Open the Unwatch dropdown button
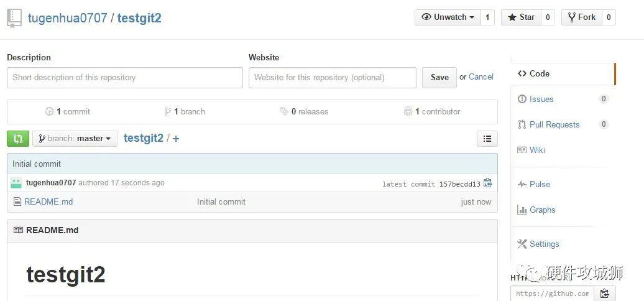 tap(448, 17)
